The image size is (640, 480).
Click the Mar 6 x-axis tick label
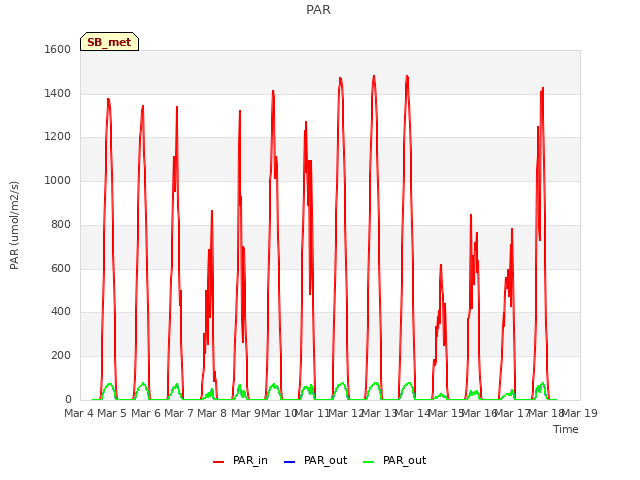[146, 413]
